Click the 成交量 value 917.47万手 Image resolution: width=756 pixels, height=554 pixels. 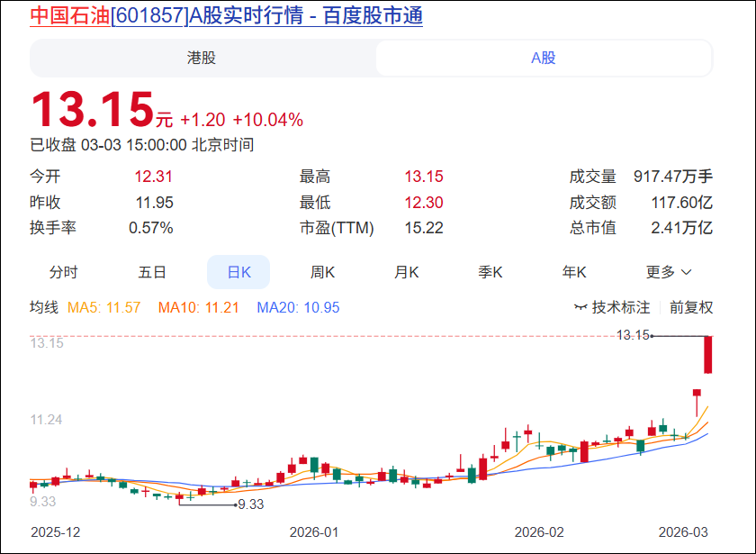point(673,177)
